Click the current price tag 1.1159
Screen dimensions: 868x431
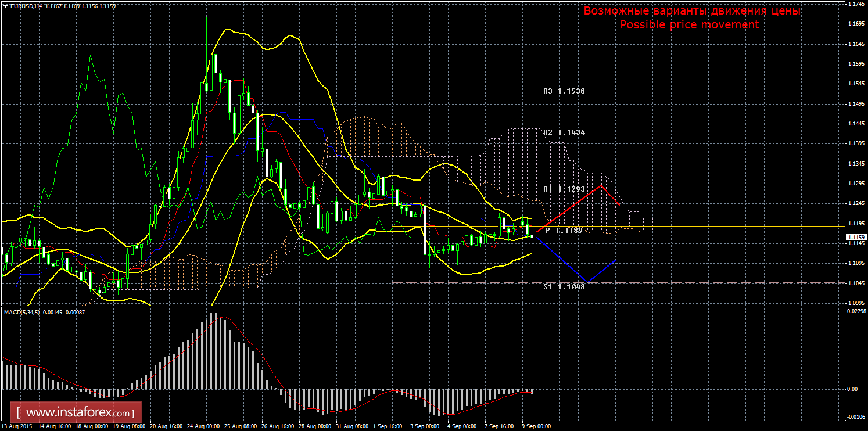coord(855,238)
